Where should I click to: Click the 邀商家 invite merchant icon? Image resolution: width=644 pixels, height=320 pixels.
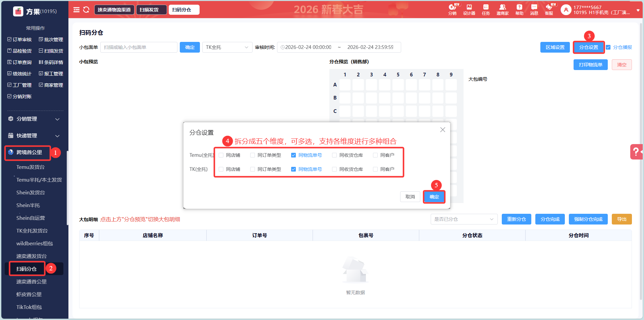pyautogui.click(x=502, y=9)
